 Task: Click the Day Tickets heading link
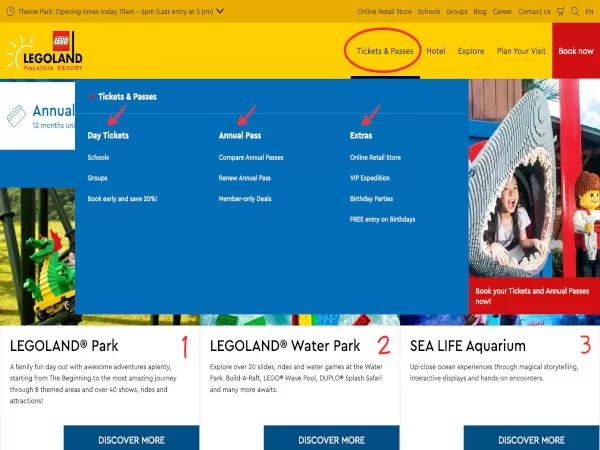click(x=108, y=135)
